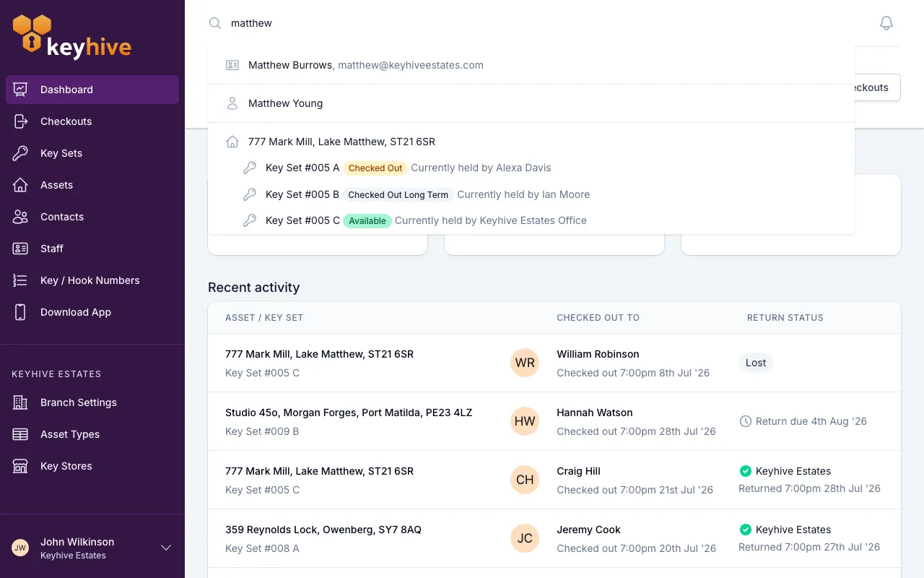This screenshot has height=578, width=924.
Task: Click the Contacts people icon in sidebar
Action: 20,217
